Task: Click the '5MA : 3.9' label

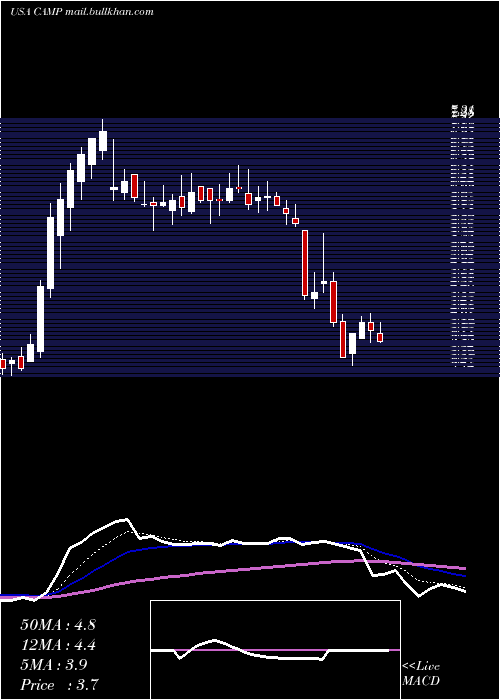Action: 54,665
